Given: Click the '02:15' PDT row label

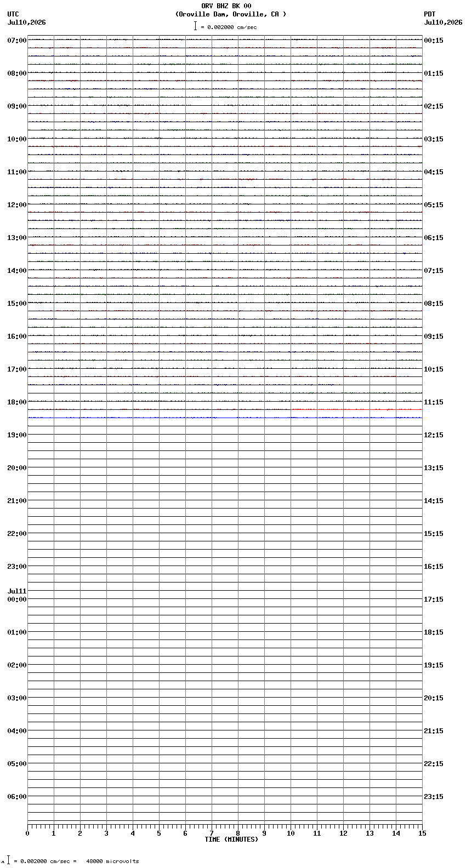Looking at the screenshot, I should tap(434, 106).
